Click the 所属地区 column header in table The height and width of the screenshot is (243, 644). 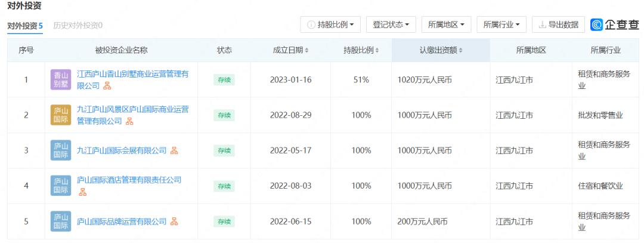[x=531, y=51]
